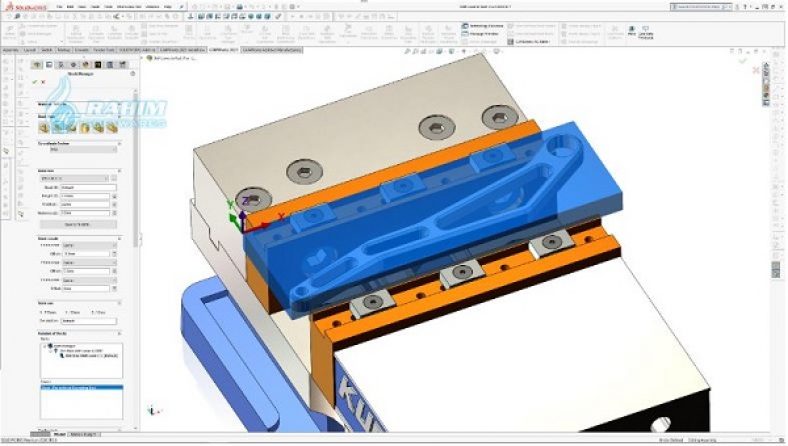Screen dimensions: 788x446
Task: Open the File menu
Action: 59,7
